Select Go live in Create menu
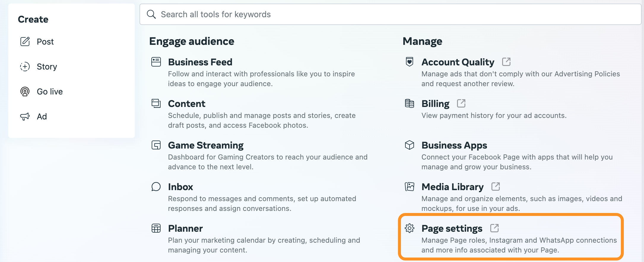Screen dimensions: 644x262 pyautogui.click(x=50, y=91)
